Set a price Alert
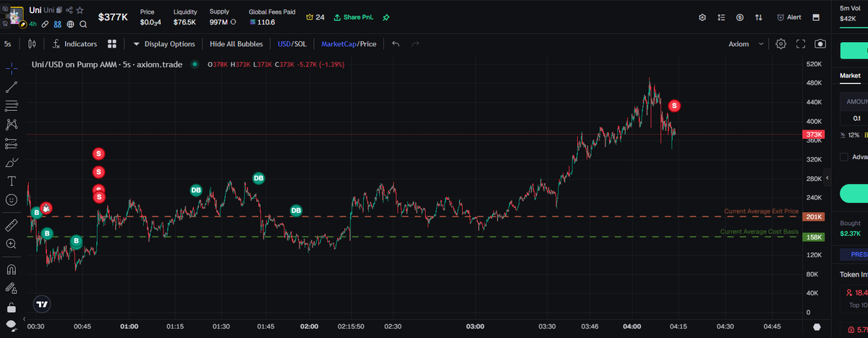 [x=789, y=17]
